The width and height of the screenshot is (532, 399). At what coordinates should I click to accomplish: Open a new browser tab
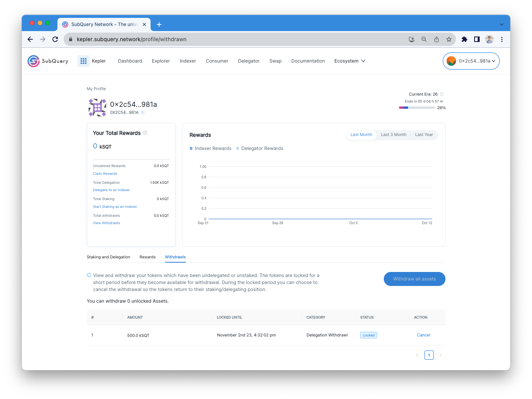[159, 24]
